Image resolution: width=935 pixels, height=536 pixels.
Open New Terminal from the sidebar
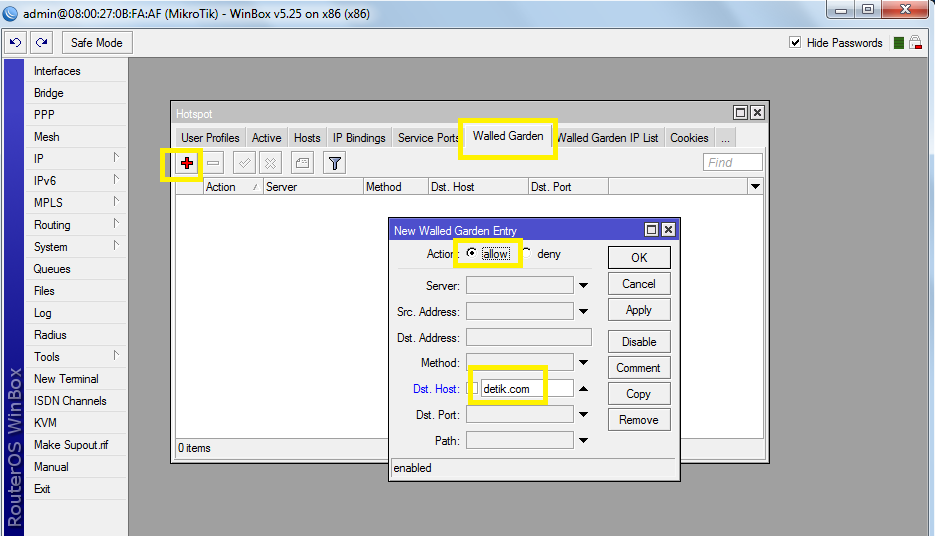(76, 379)
